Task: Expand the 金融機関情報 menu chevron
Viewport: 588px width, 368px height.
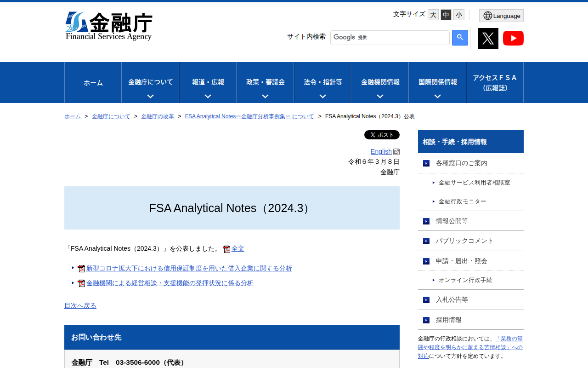Action: point(380,97)
